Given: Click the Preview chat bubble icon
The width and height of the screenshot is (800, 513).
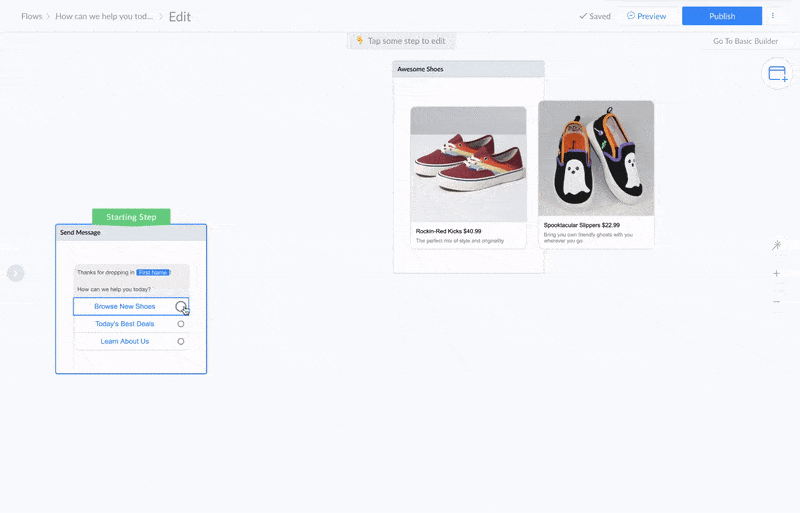Looking at the screenshot, I should pyautogui.click(x=631, y=16).
